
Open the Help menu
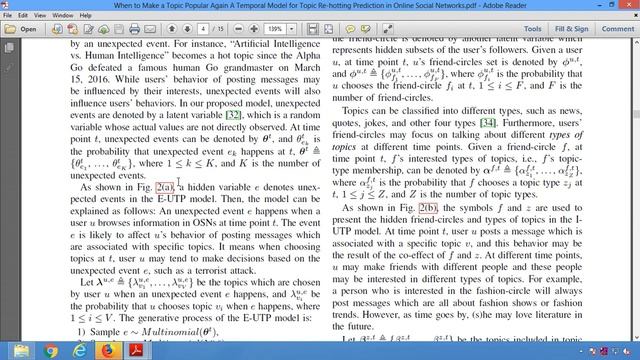tap(85, 16)
